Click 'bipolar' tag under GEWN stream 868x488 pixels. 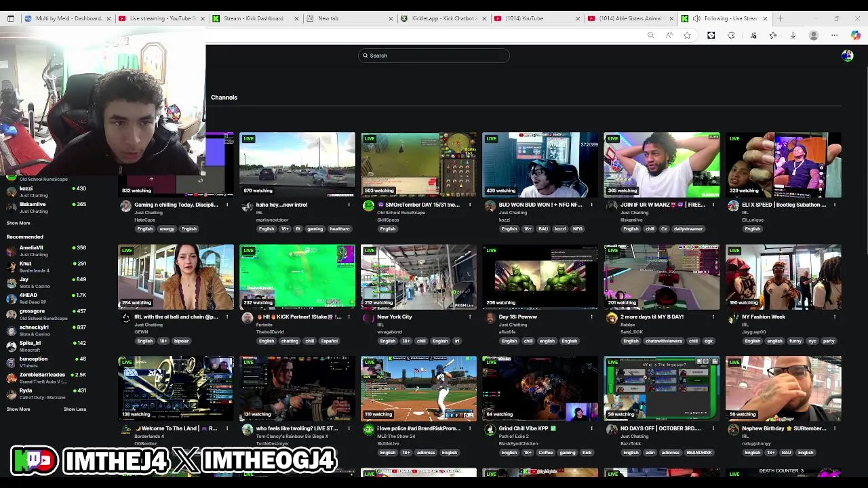click(x=182, y=341)
